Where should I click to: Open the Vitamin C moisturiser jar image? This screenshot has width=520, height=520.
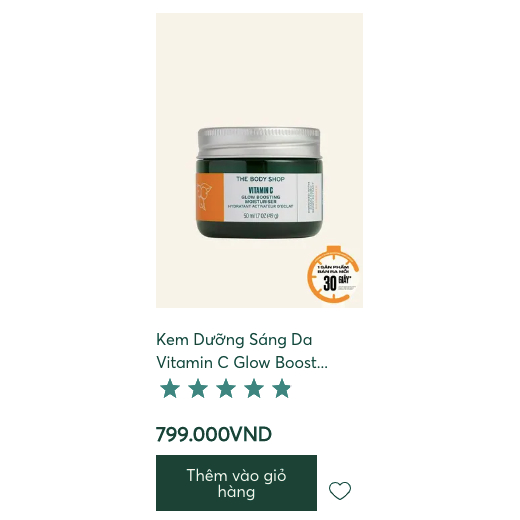259,182
